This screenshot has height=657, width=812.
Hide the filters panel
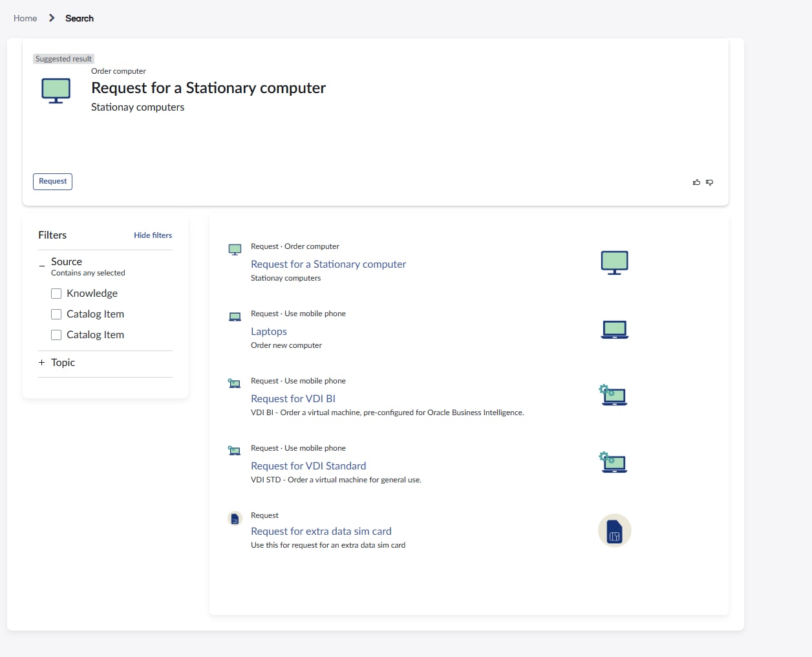coord(153,235)
